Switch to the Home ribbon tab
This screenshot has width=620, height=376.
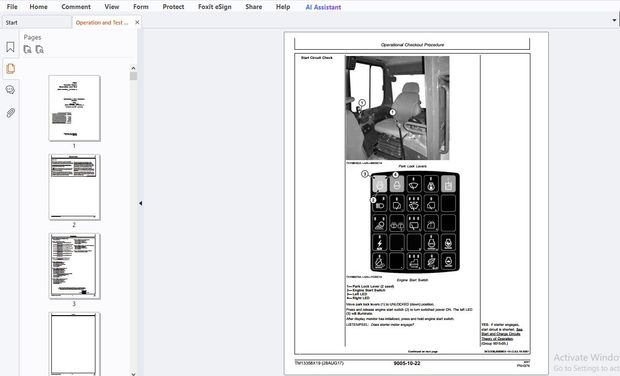point(38,7)
